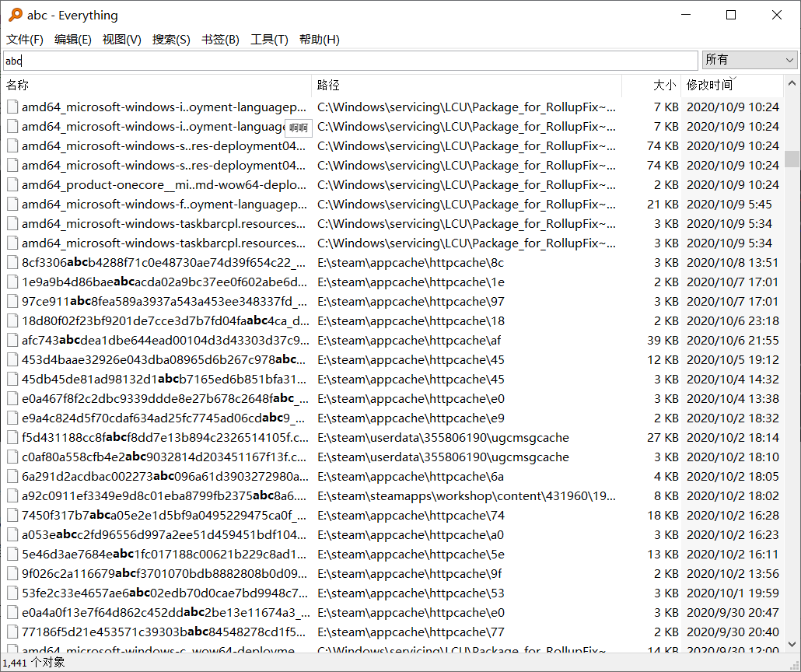
Task: Click the 18 KB size cell
Action: coord(663,515)
